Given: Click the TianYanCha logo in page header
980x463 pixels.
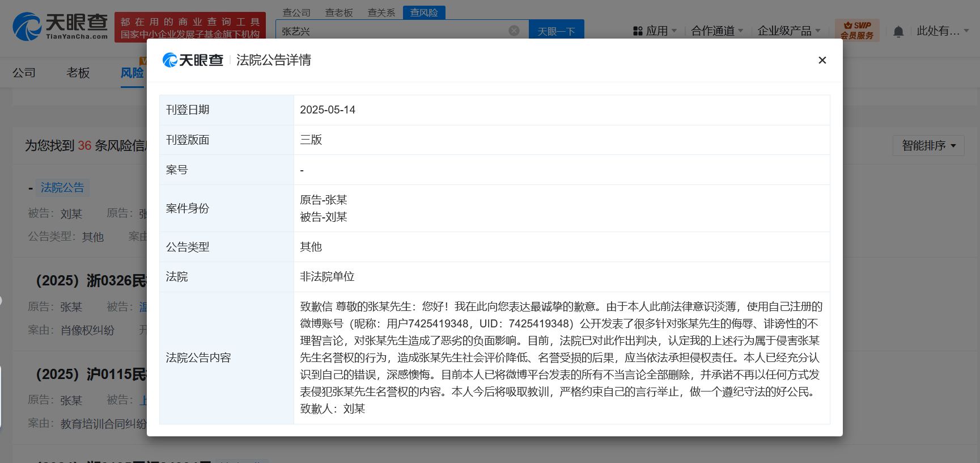Looking at the screenshot, I should (x=60, y=26).
